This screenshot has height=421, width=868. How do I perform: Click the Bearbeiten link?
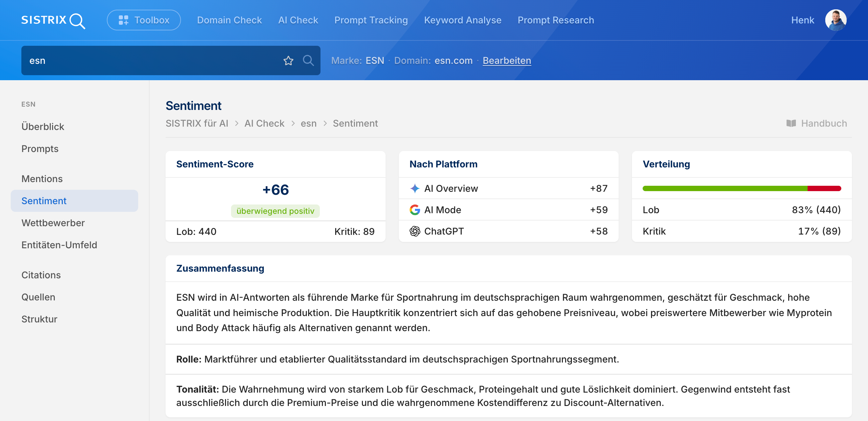point(507,61)
